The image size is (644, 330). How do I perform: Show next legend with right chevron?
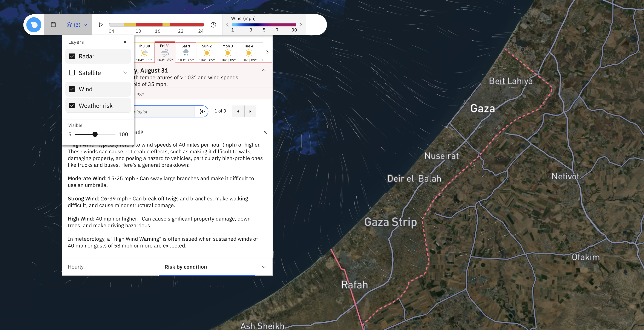[301, 25]
